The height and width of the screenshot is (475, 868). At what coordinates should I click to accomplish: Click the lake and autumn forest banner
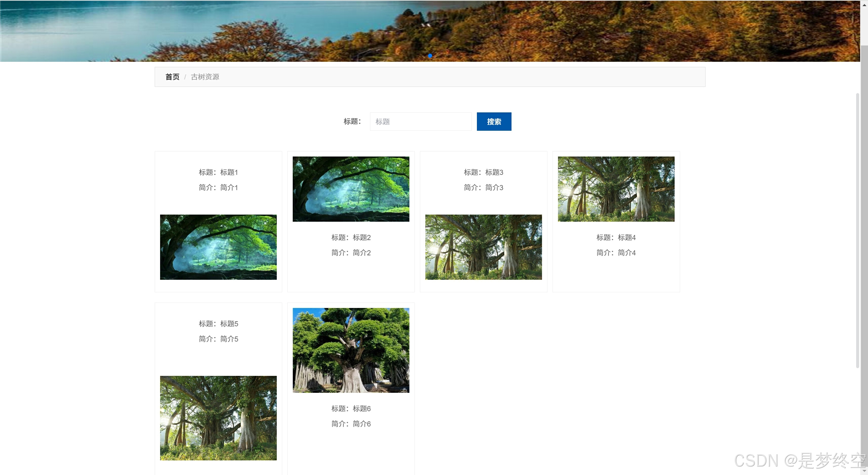click(430, 31)
